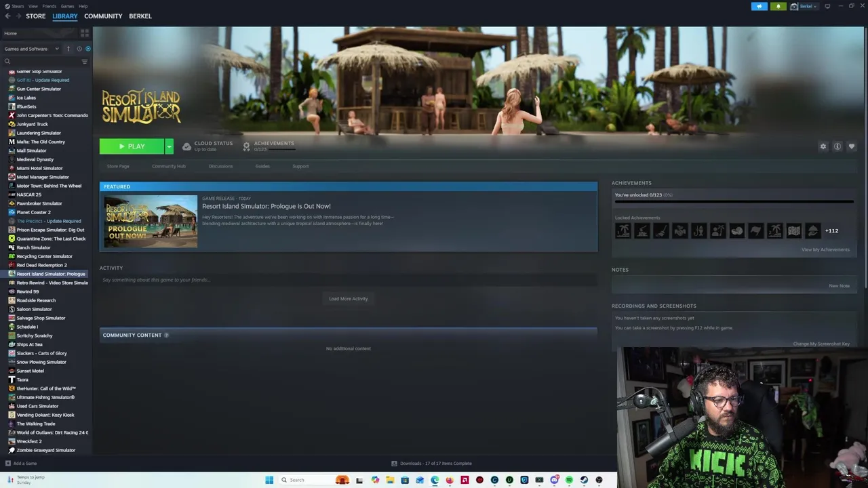Open the Store Page link

pos(118,166)
